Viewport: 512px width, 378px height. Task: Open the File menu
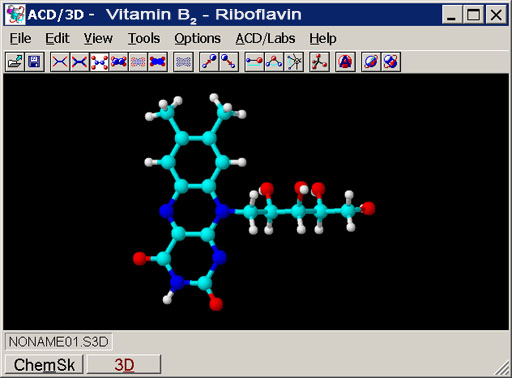coord(20,38)
